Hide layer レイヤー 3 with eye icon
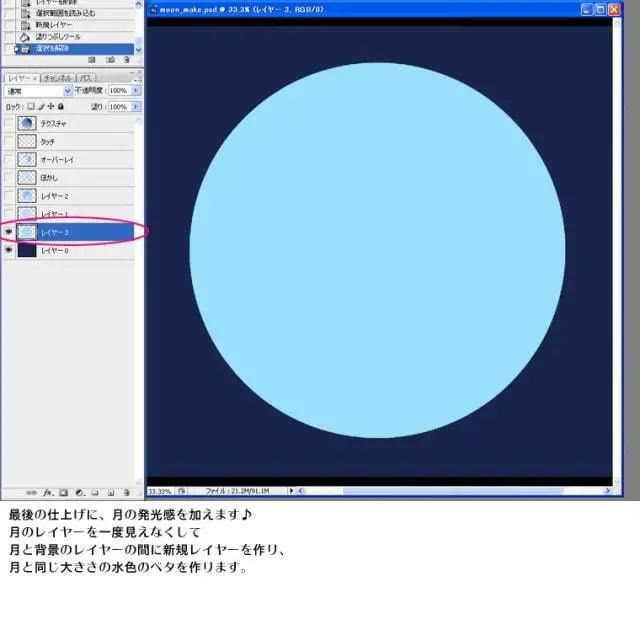Screen dimensions: 640x619 pos(9,232)
